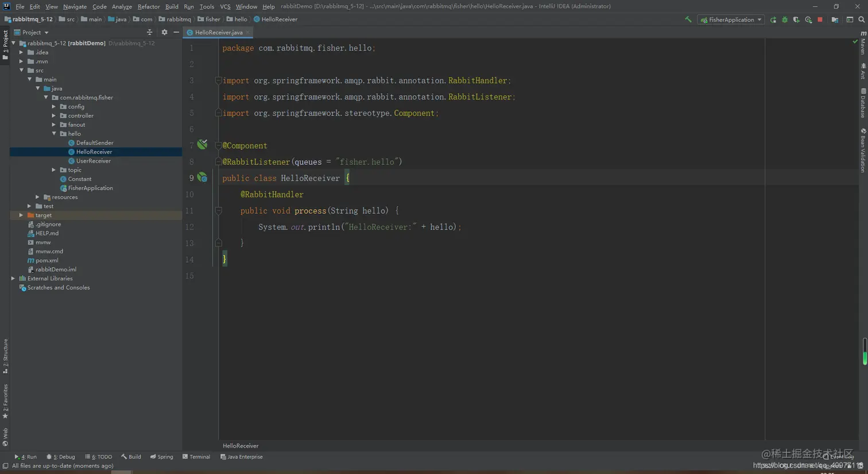Click the Spring bean gutter icon on line 7

click(x=202, y=144)
